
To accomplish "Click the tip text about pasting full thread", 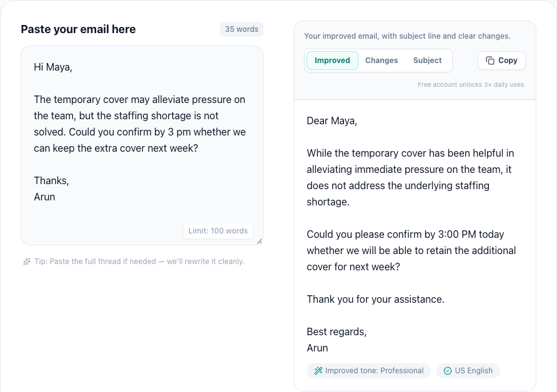I will click(139, 262).
